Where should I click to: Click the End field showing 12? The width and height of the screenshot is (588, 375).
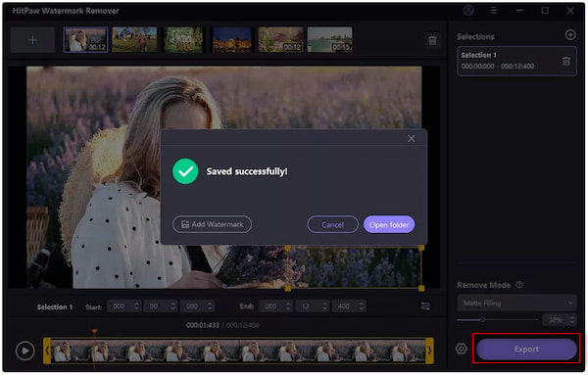[312, 306]
